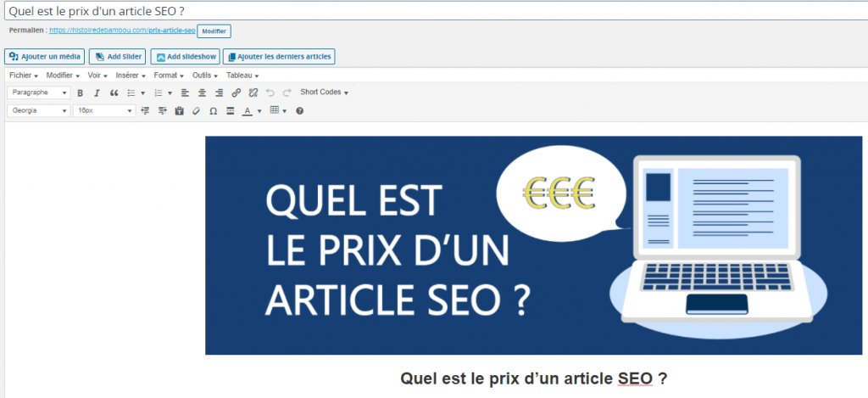Open the table insert icon
The width and height of the screenshot is (868, 398).
pyautogui.click(x=274, y=110)
